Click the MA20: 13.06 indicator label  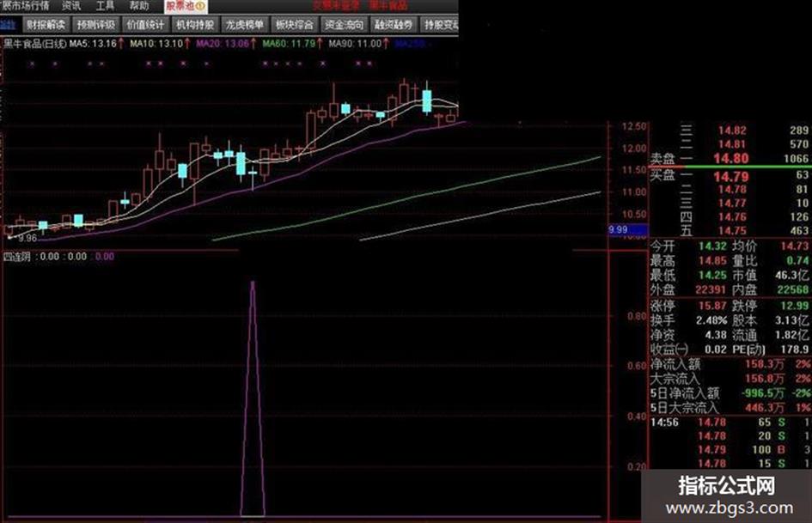[223, 44]
